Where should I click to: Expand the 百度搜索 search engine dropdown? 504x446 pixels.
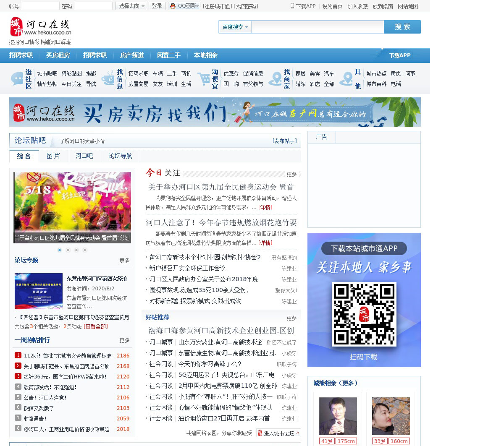pos(235,27)
